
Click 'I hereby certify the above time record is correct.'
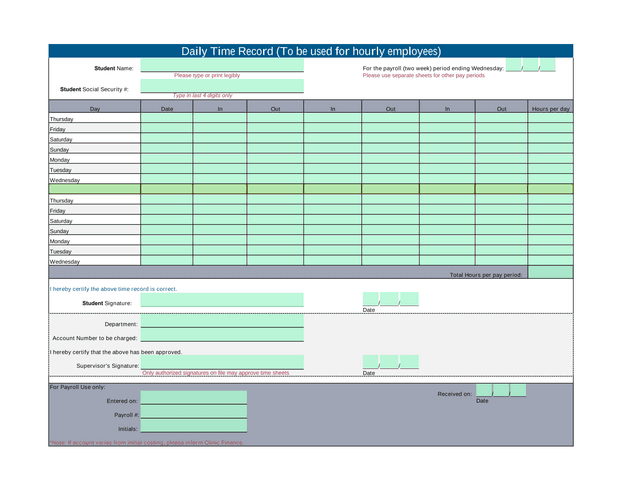[113, 289]
